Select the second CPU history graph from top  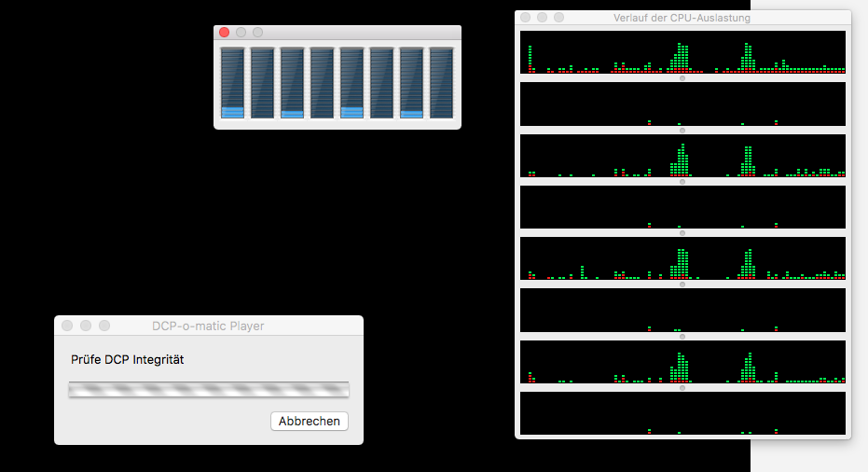(x=682, y=104)
